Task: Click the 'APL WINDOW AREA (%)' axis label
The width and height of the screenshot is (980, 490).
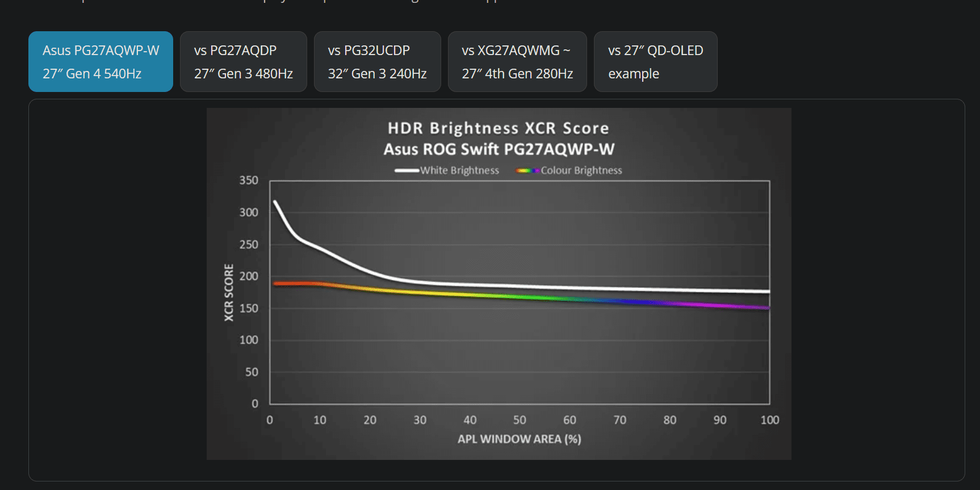Action: [520, 439]
